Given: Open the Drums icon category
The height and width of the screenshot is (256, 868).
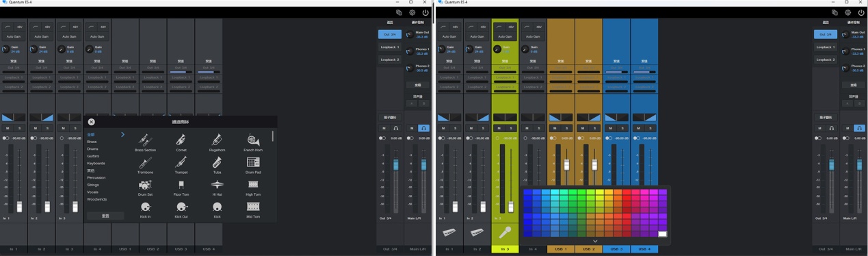Looking at the screenshot, I should pos(92,149).
